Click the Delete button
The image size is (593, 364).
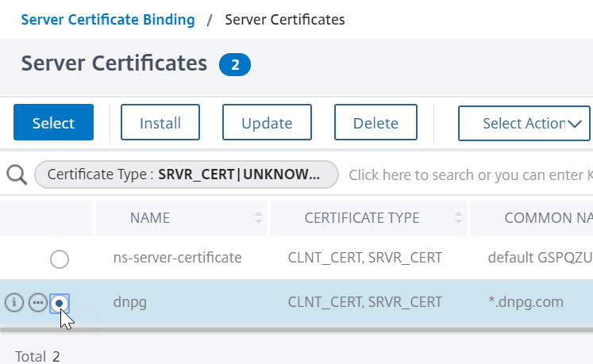tap(375, 122)
